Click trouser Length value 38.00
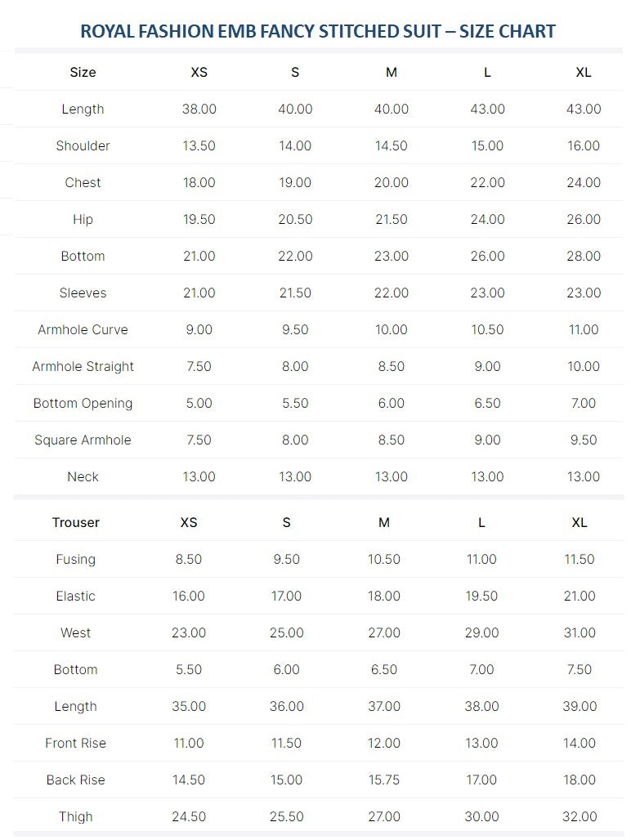Image resolution: width=631 pixels, height=840 pixels. tap(481, 707)
